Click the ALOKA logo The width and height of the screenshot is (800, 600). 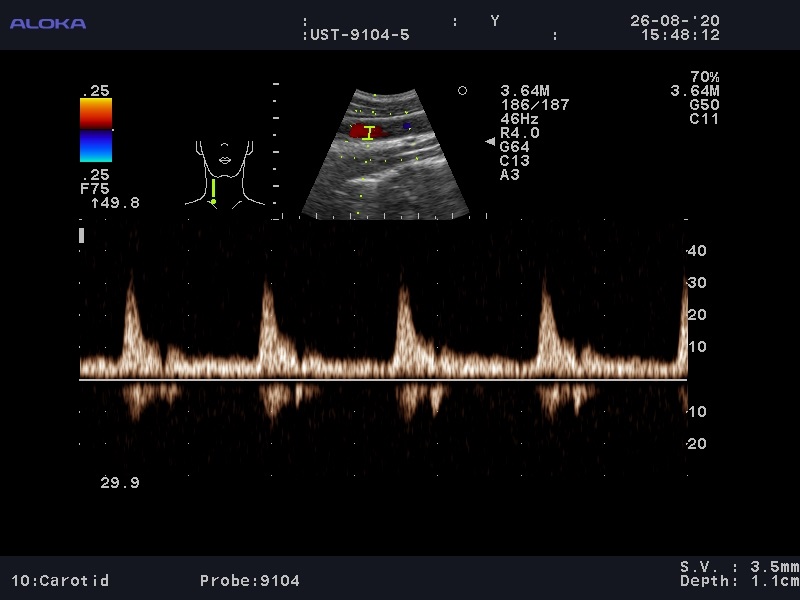[x=47, y=23]
